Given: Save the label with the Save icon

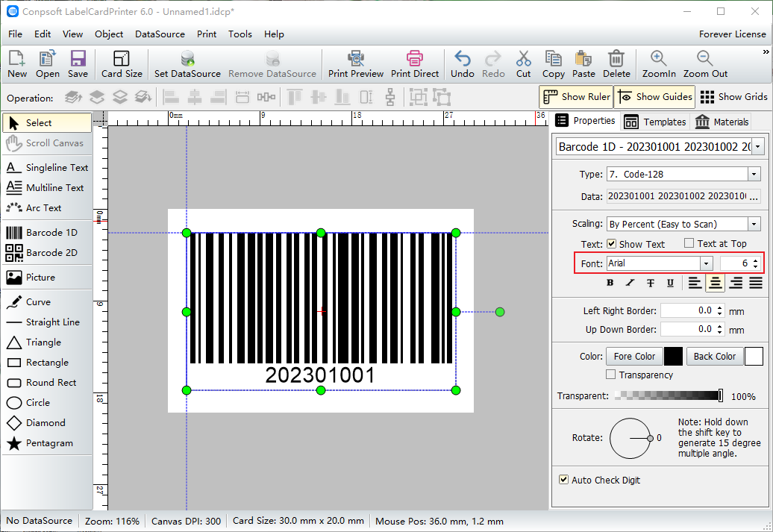Looking at the screenshot, I should (x=78, y=64).
